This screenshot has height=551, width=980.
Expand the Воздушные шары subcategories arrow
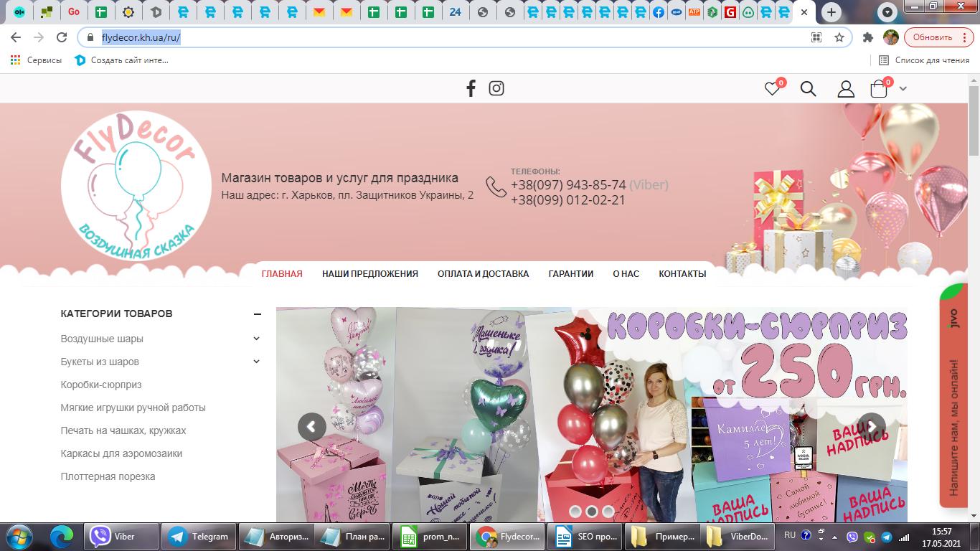pyautogui.click(x=256, y=339)
